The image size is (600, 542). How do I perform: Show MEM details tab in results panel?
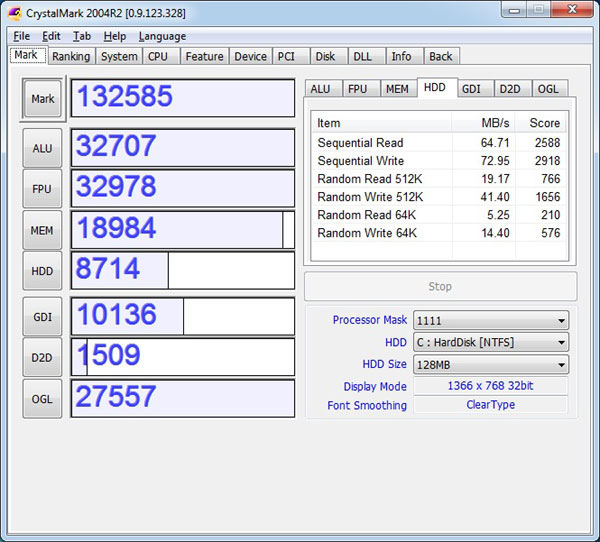[398, 89]
